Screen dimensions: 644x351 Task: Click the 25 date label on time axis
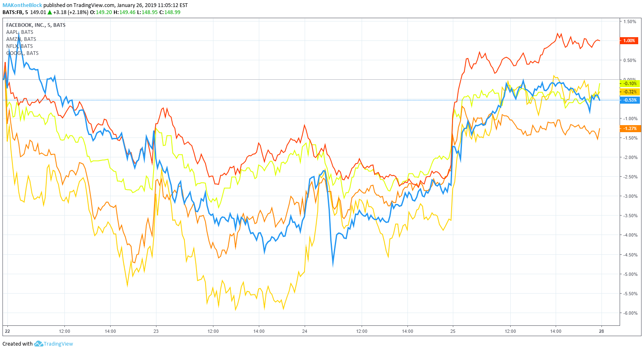coord(453,331)
